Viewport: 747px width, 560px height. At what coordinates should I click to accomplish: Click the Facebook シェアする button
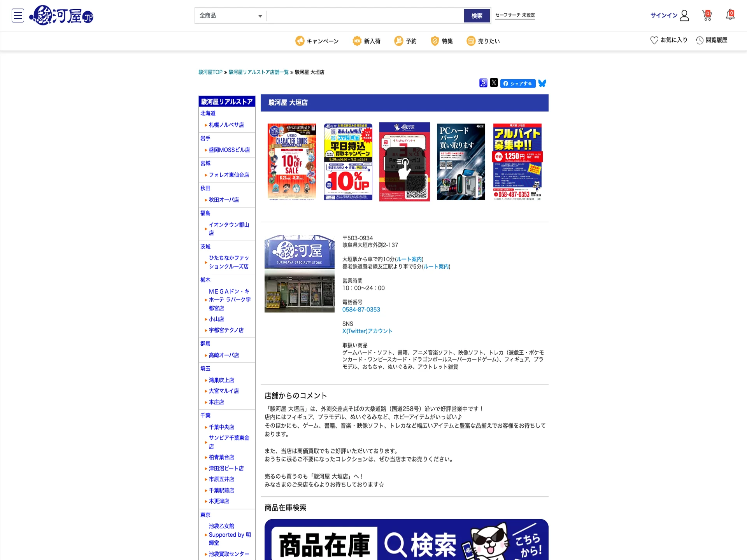[518, 83]
